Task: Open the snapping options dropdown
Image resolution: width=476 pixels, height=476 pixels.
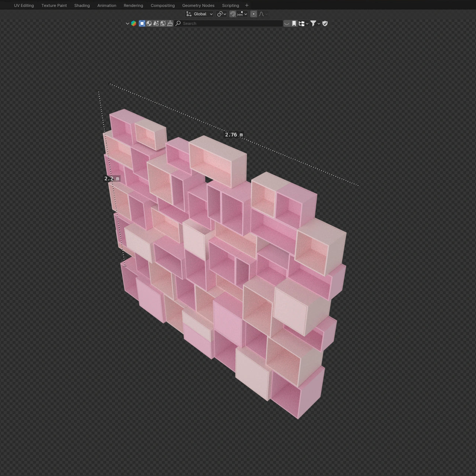Action: click(x=242, y=14)
